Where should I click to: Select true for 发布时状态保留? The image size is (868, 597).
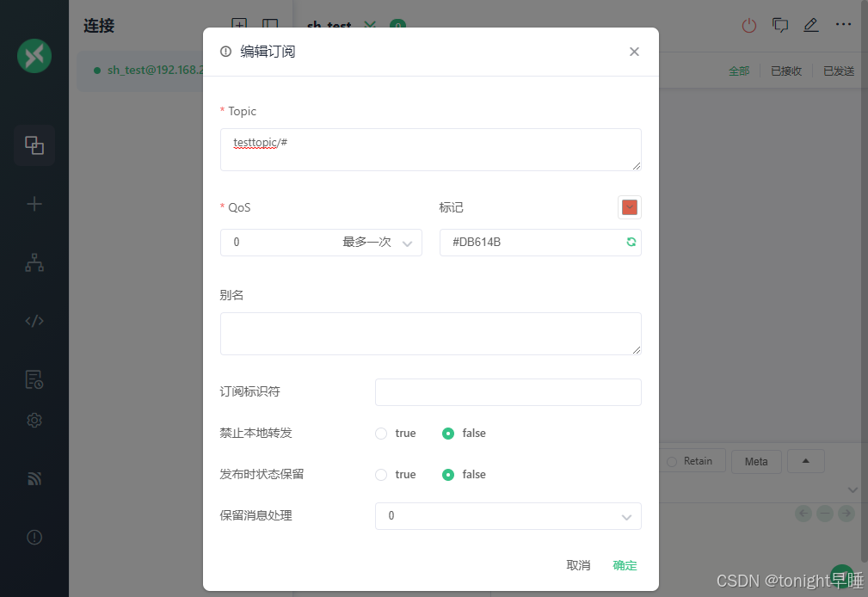[381, 474]
